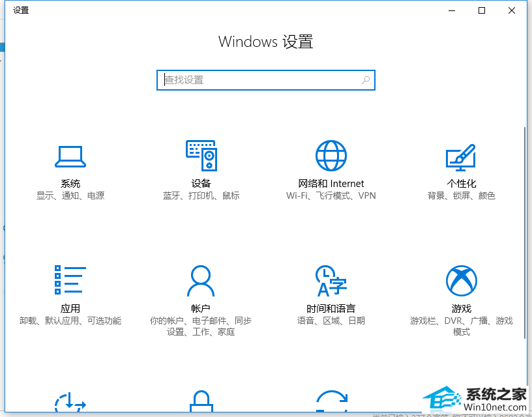This screenshot has height=417, width=532.
Task: Click the 帐户 title label
Action: (201, 308)
